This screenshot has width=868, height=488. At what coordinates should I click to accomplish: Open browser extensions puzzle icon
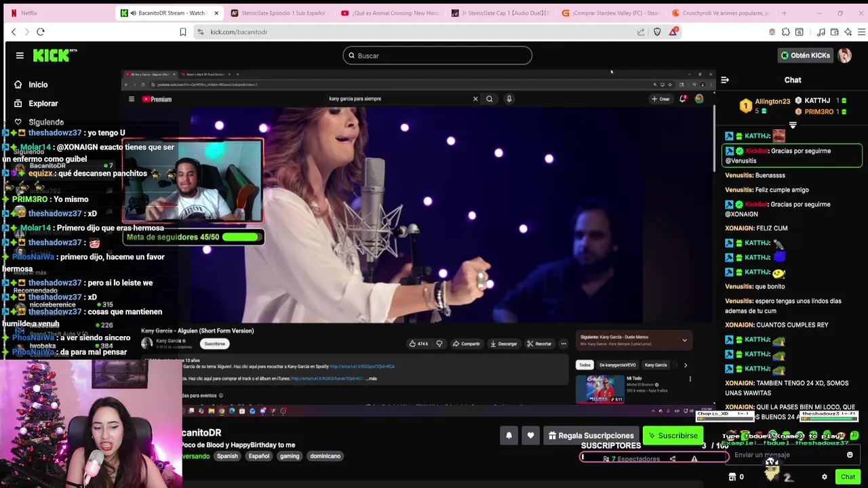point(786,32)
